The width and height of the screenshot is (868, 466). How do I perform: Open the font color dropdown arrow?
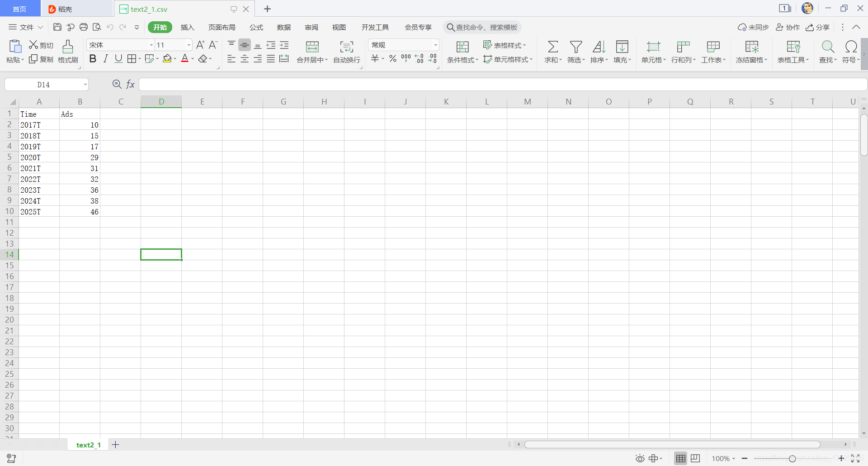[x=192, y=59]
